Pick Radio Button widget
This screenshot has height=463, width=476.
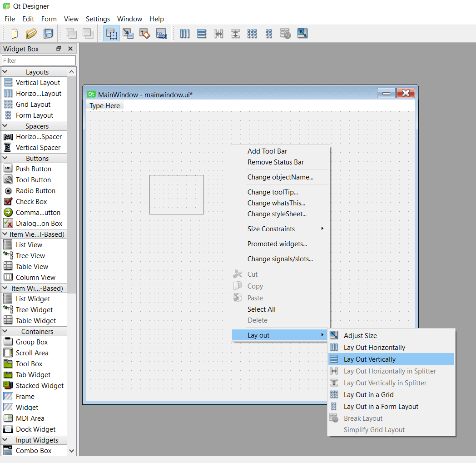[34, 191]
